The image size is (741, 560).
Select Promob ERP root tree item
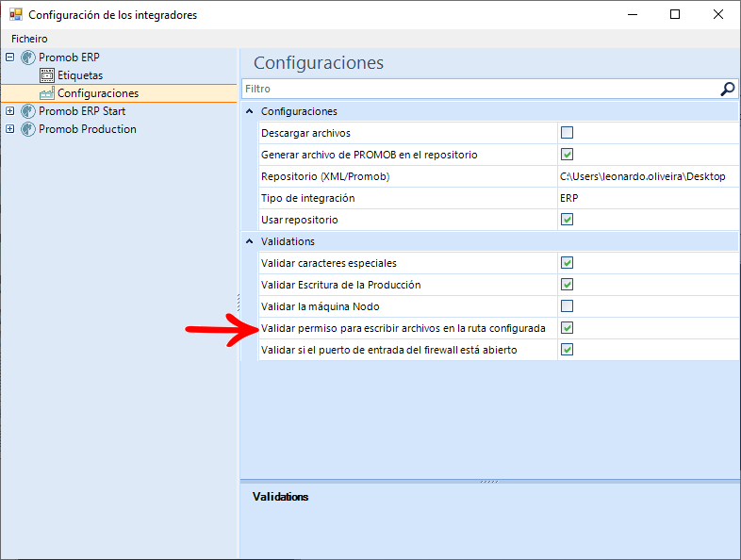pyautogui.click(x=69, y=58)
